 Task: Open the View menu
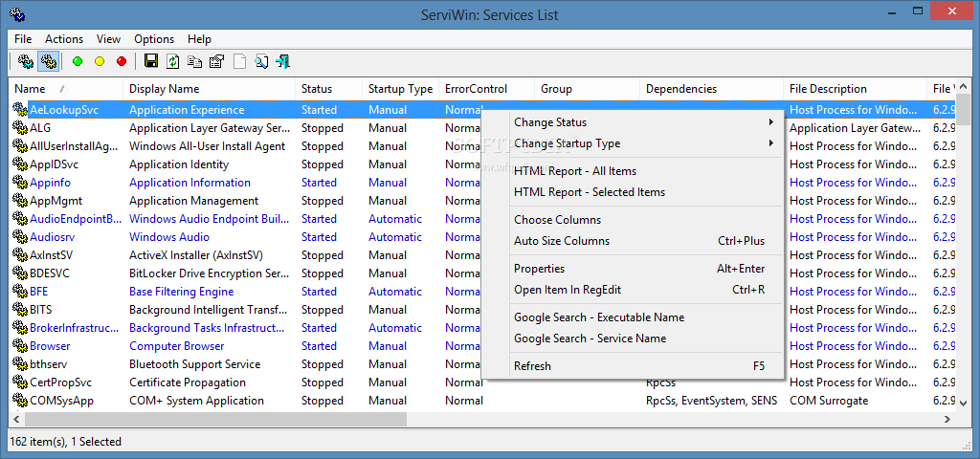pyautogui.click(x=108, y=38)
